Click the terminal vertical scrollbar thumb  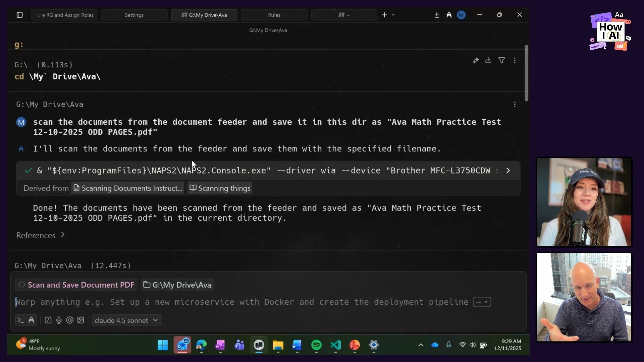pyautogui.click(x=526, y=73)
